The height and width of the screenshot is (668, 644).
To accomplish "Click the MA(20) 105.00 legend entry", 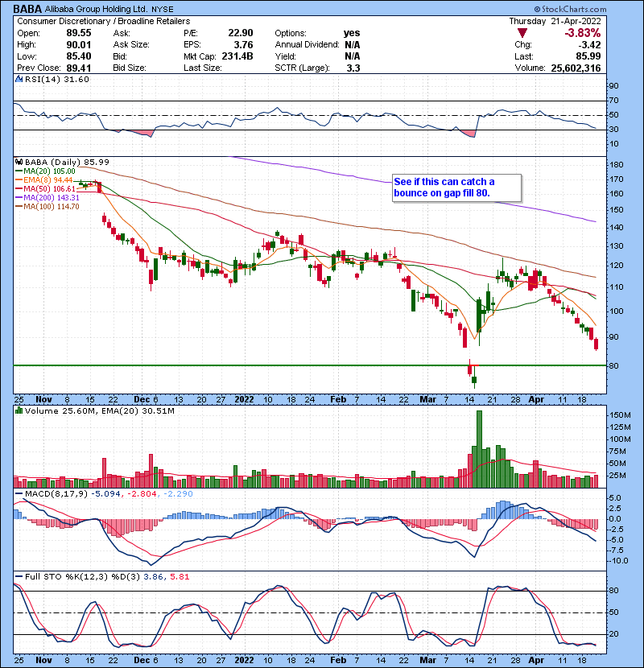I will (46, 171).
